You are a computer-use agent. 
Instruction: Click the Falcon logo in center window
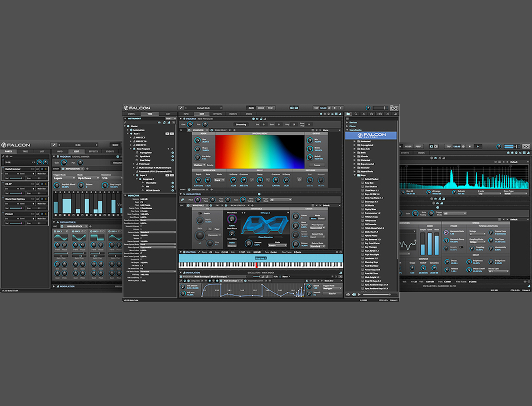point(137,108)
